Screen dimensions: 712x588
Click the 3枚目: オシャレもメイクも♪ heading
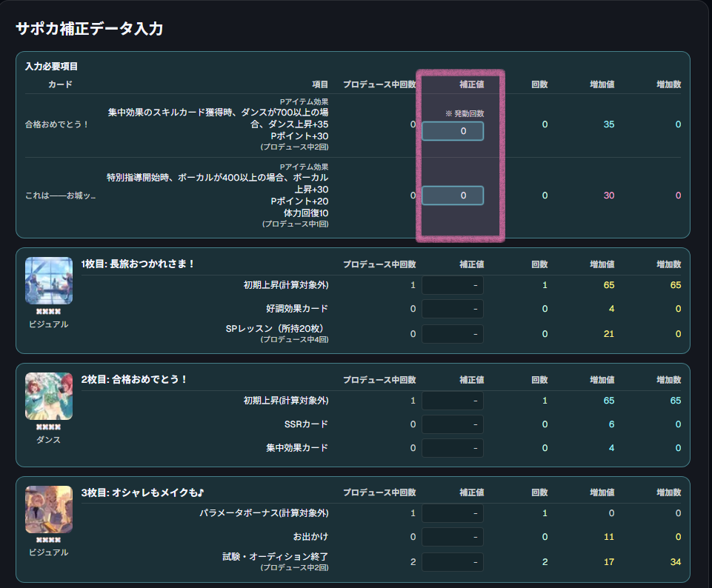(142, 491)
